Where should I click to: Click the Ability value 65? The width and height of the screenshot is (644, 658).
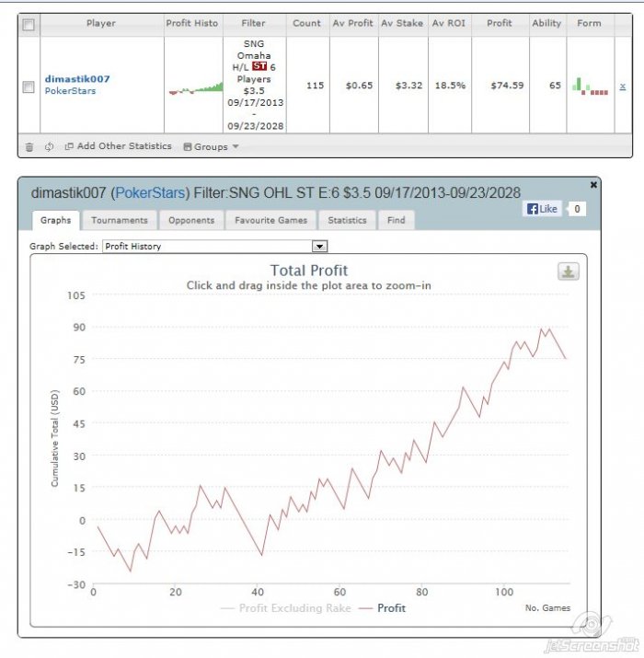click(x=555, y=86)
